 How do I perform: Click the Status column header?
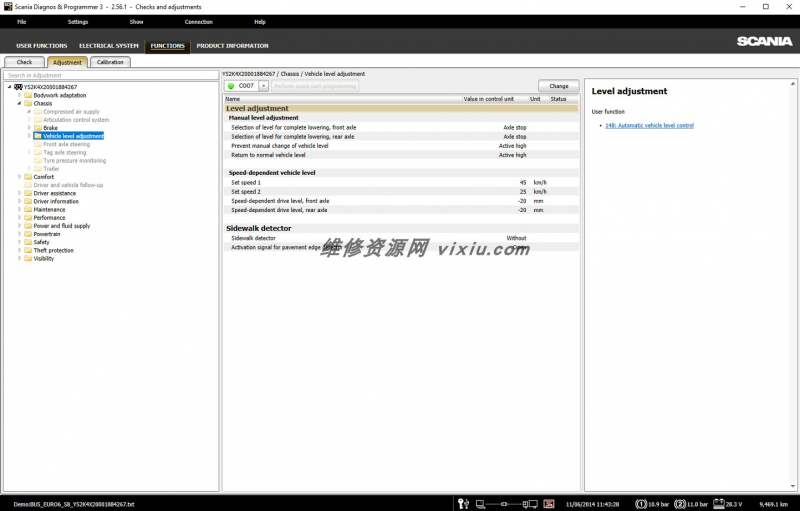(558, 99)
